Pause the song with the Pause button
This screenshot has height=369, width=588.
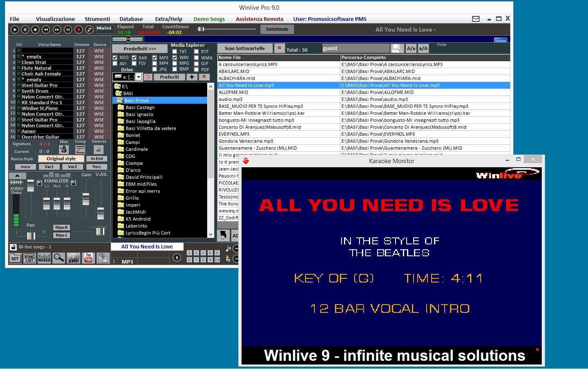(25, 29)
